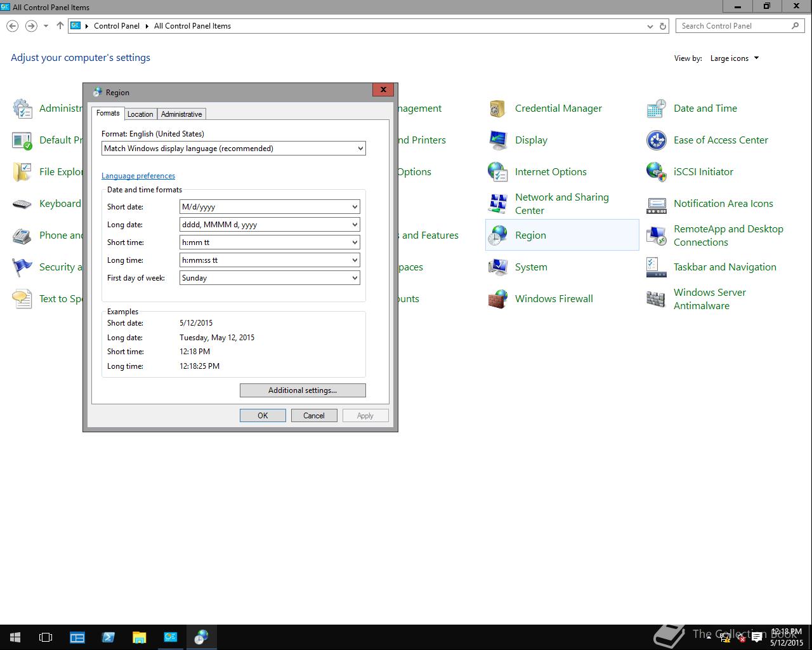
Task: Click the Administrative Tools icon
Action: click(22, 109)
